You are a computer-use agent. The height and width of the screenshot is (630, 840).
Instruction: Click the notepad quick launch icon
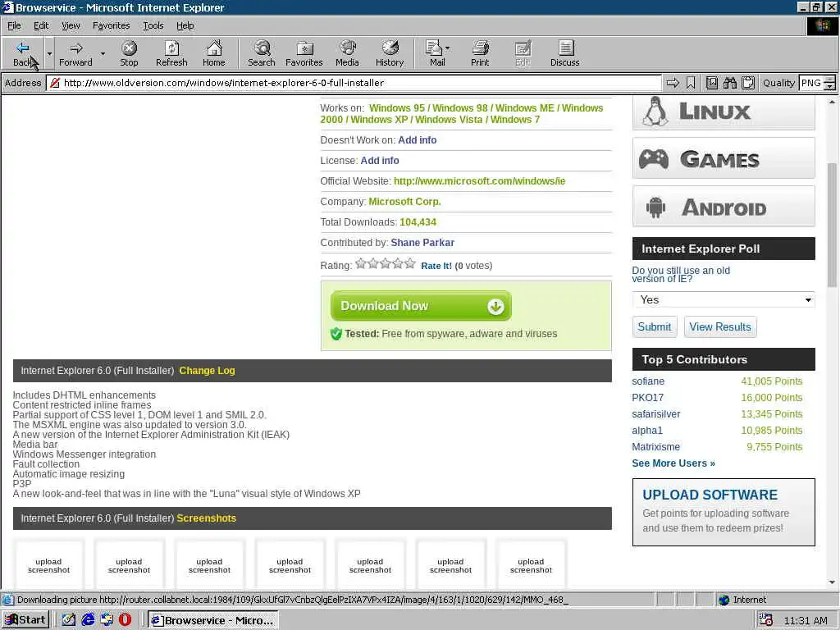coord(69,620)
